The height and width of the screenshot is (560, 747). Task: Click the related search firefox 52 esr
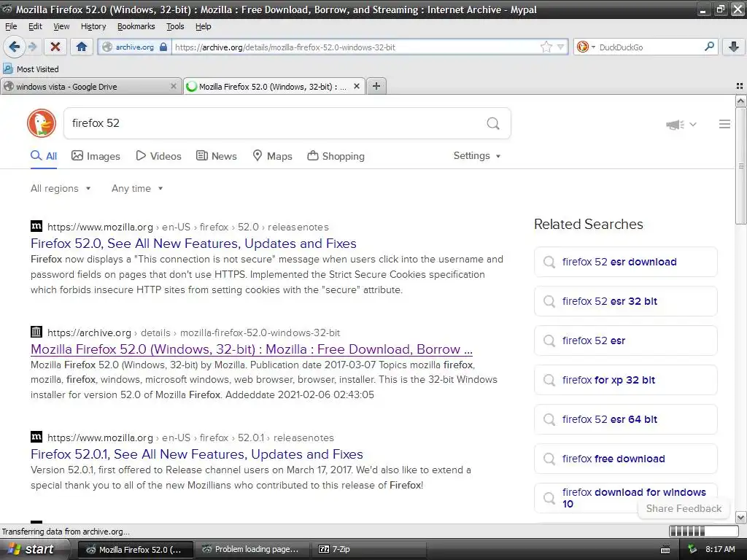(x=625, y=341)
